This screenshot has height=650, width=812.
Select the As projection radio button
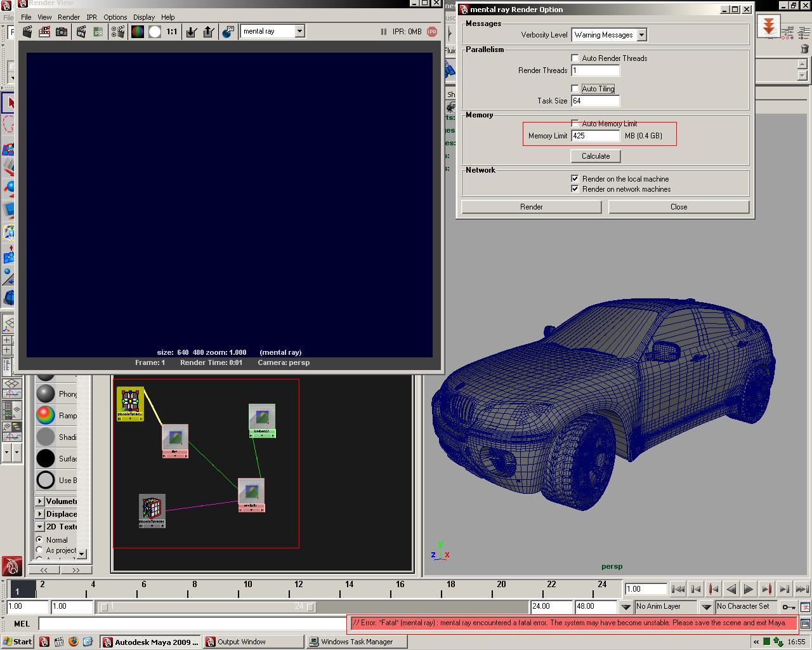pyautogui.click(x=39, y=550)
